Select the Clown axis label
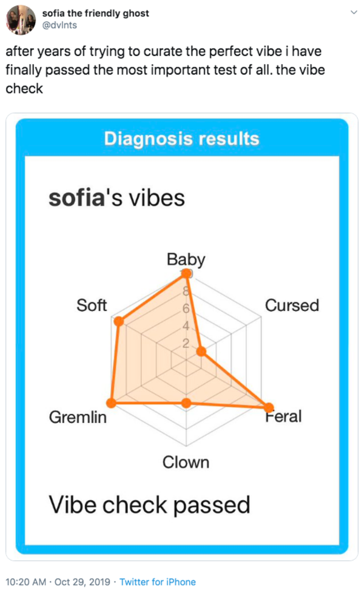Image resolution: width=364 pixels, height=595 pixels. coord(186,463)
